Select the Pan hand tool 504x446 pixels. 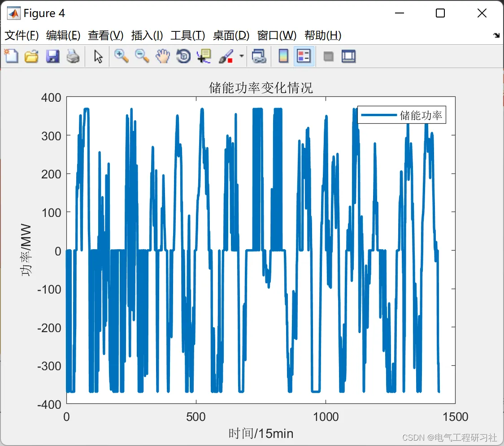[163, 56]
